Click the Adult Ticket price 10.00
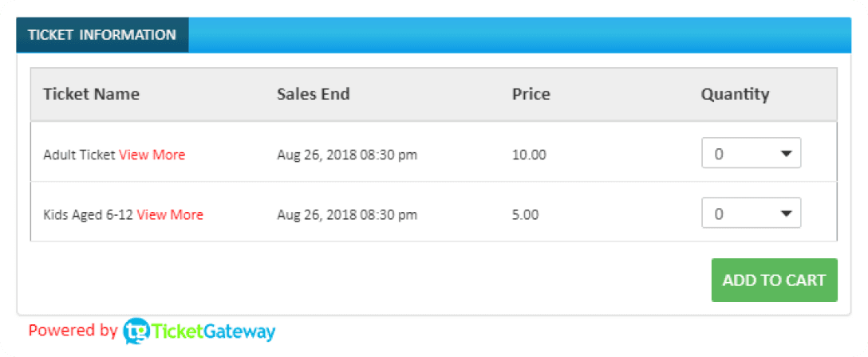868x357 pixels. [529, 155]
